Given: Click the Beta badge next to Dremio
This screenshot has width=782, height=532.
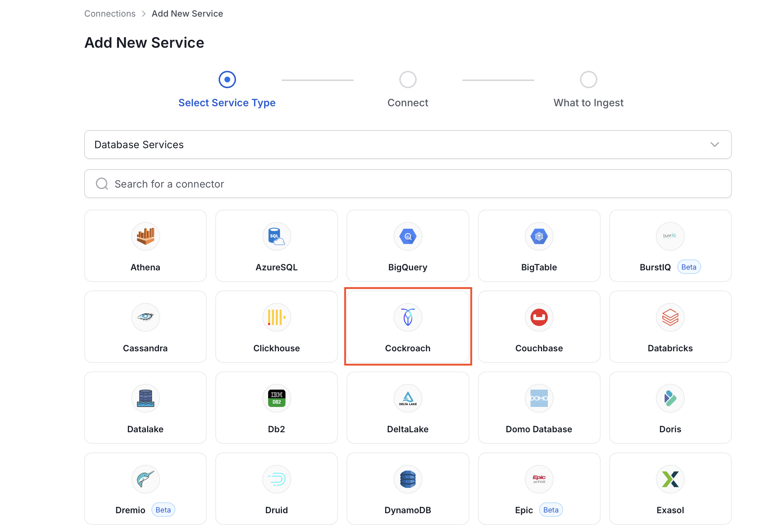Looking at the screenshot, I should tap(163, 510).
